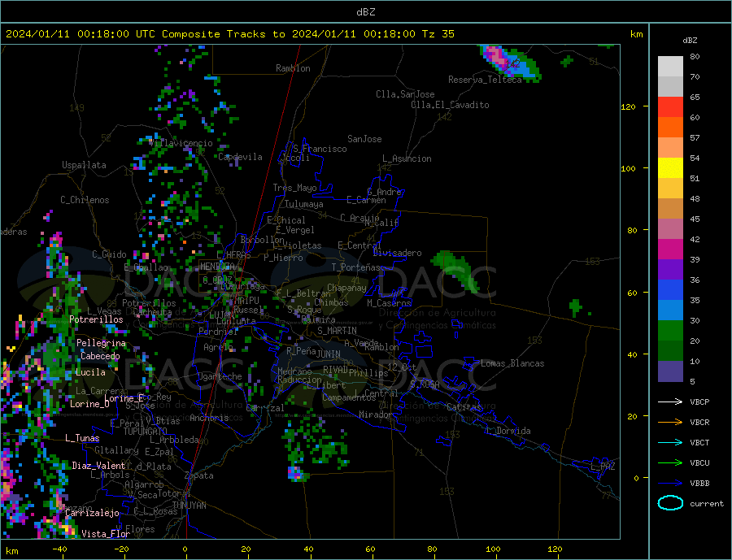Select the TUPUNGATO label
Image resolution: width=732 pixels, height=560 pixels.
146,432
